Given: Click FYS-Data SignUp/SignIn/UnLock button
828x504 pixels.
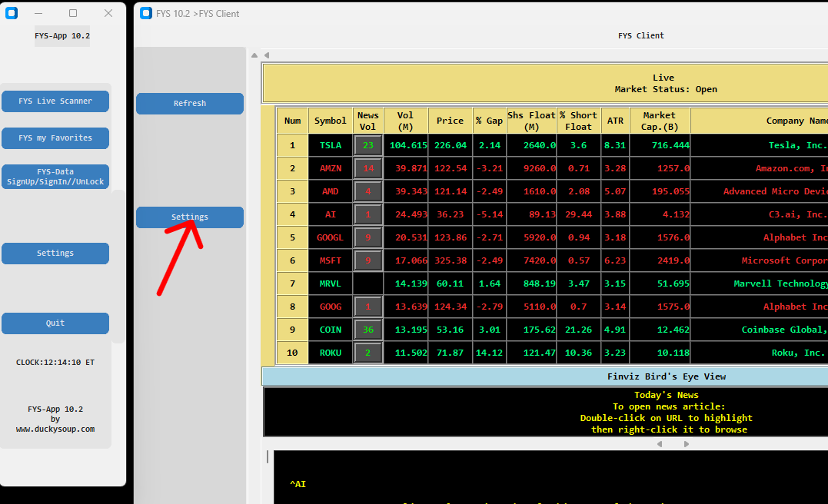Looking at the screenshot, I should [55, 177].
